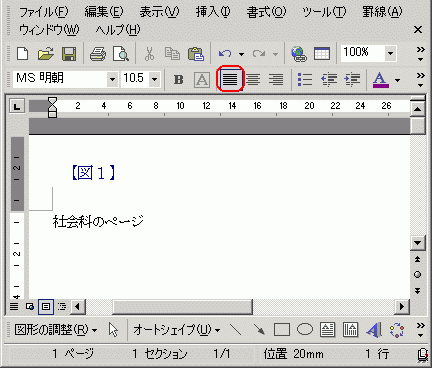Open undo history dropdown

click(241, 54)
